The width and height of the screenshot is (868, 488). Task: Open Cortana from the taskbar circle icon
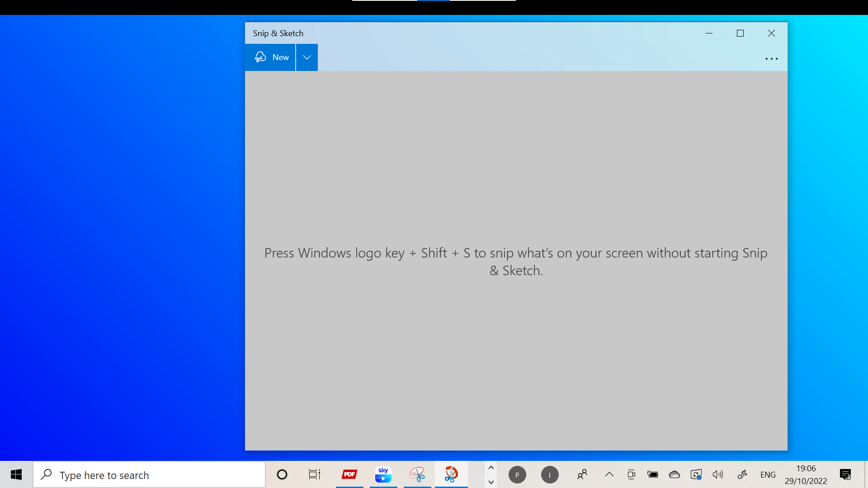282,474
